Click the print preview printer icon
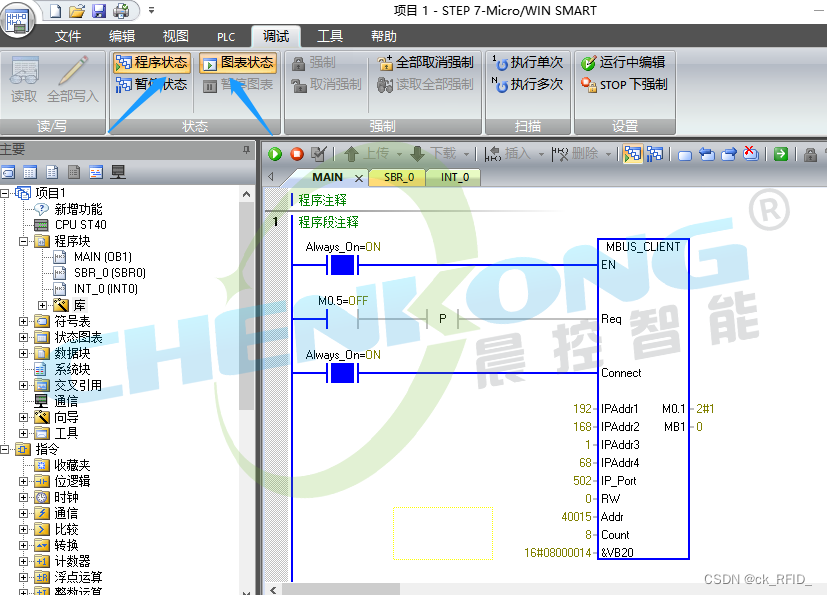827x595 pixels. [121, 11]
